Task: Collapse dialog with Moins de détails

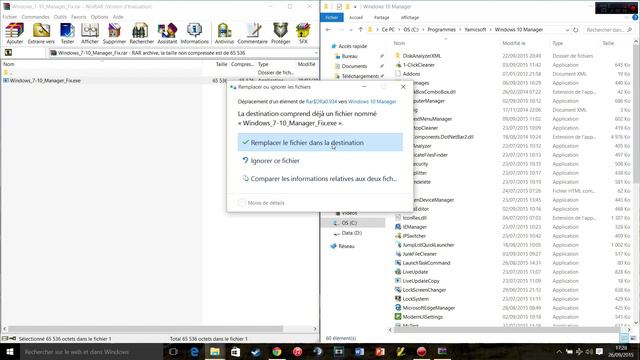Action: tap(262, 203)
